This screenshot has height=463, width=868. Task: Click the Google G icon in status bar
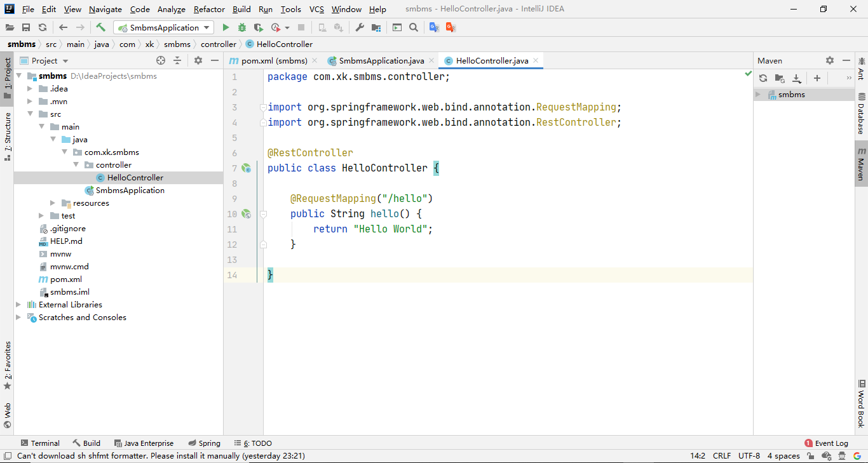click(x=857, y=456)
